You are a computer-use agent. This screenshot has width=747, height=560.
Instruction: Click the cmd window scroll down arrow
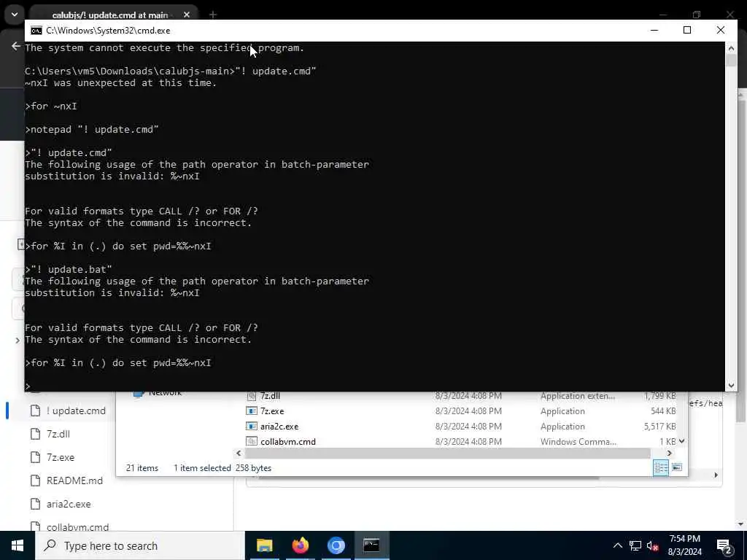tap(731, 386)
